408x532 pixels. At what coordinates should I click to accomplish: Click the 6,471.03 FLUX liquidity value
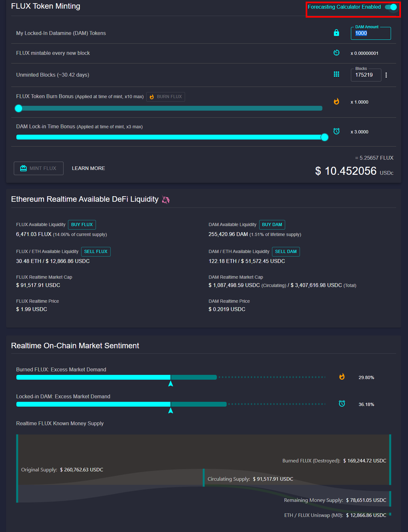tap(34, 234)
